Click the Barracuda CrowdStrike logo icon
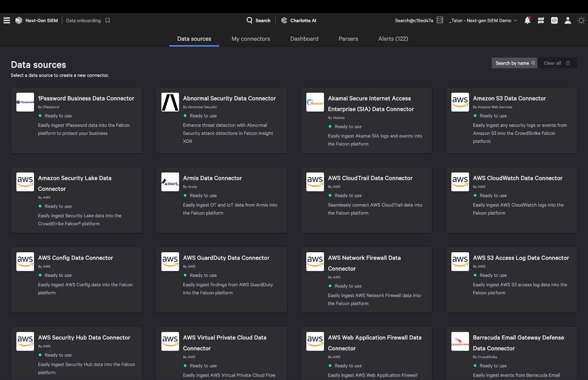 tap(460, 341)
